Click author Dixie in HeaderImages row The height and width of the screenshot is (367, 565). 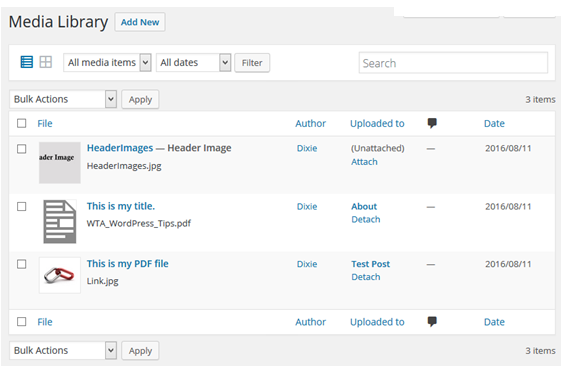point(307,148)
